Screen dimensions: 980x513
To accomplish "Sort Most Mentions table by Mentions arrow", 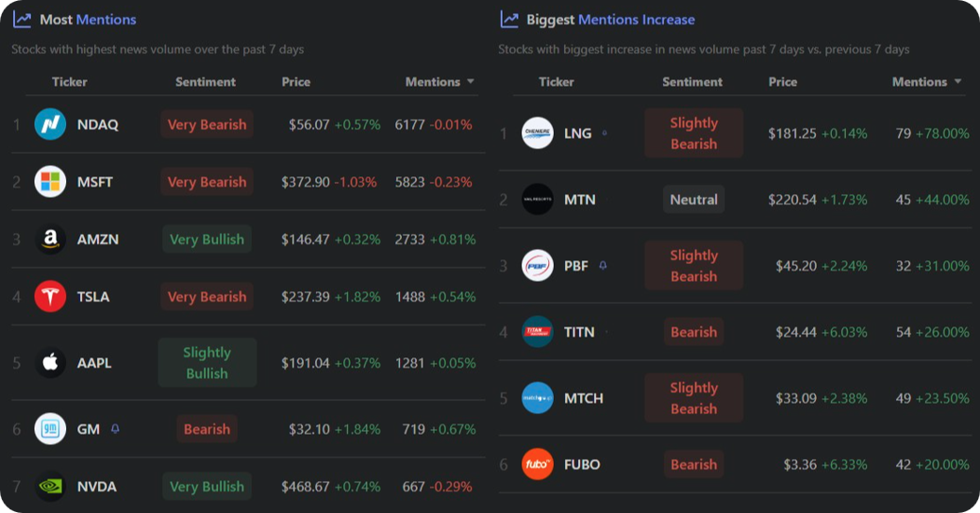I will (470, 82).
